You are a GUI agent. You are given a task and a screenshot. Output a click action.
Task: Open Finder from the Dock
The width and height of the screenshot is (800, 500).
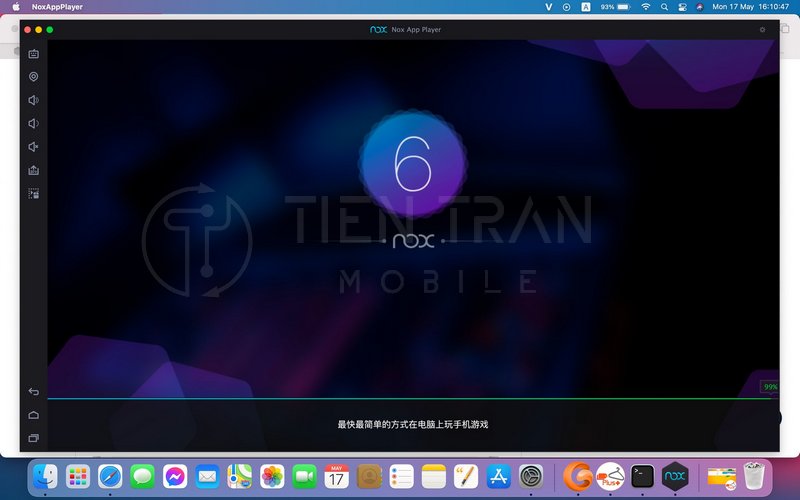pos(45,477)
